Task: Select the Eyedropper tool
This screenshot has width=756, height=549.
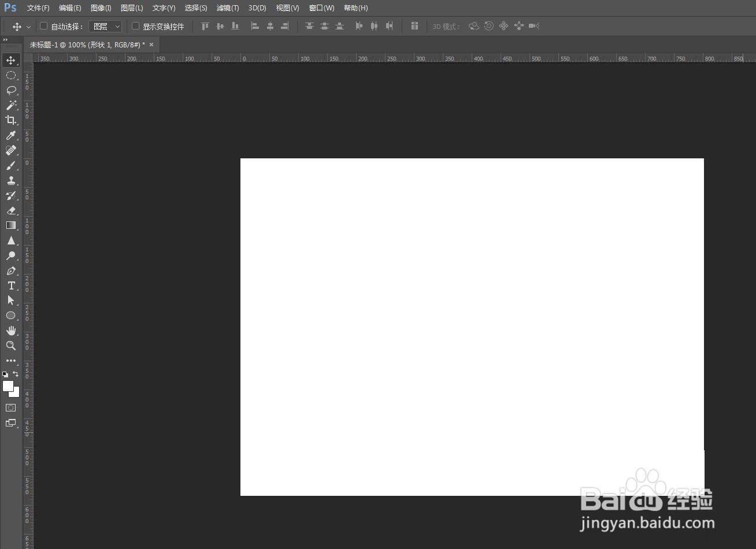Action: tap(11, 135)
